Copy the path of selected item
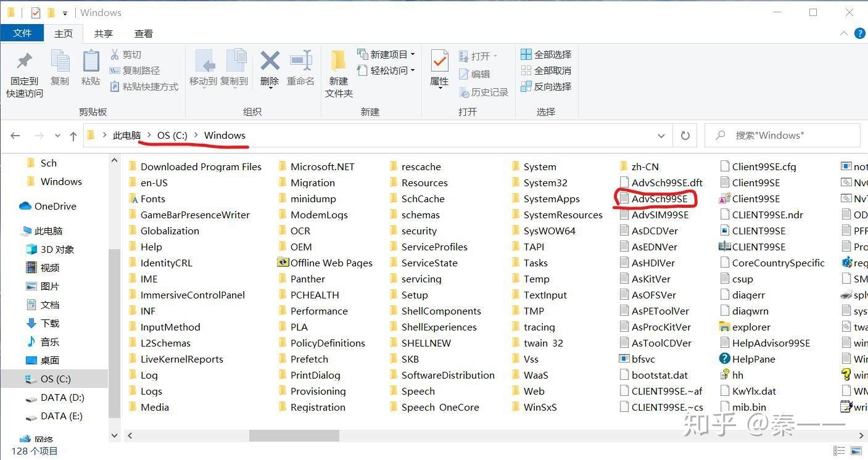The height and width of the screenshot is (460, 868). tap(143, 70)
